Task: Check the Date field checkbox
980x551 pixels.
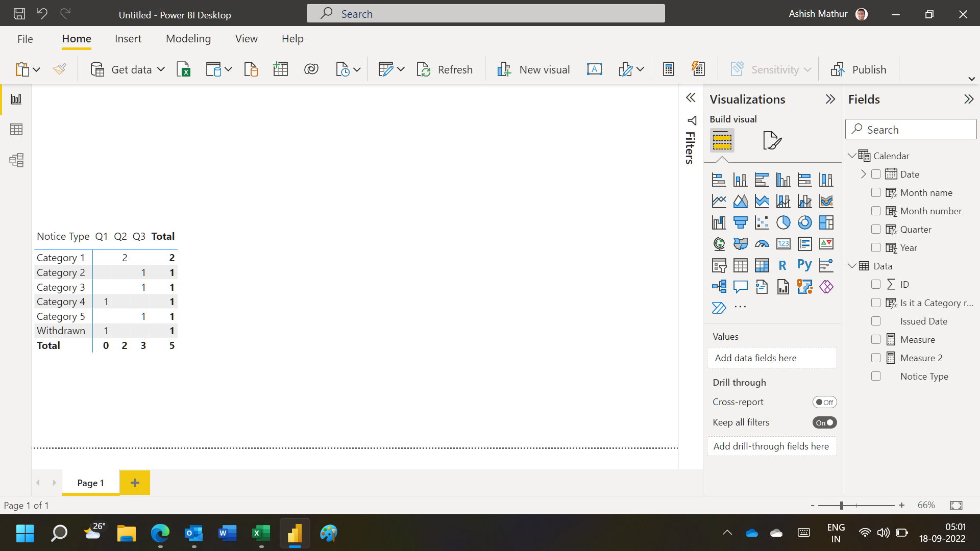Action: 876,174
